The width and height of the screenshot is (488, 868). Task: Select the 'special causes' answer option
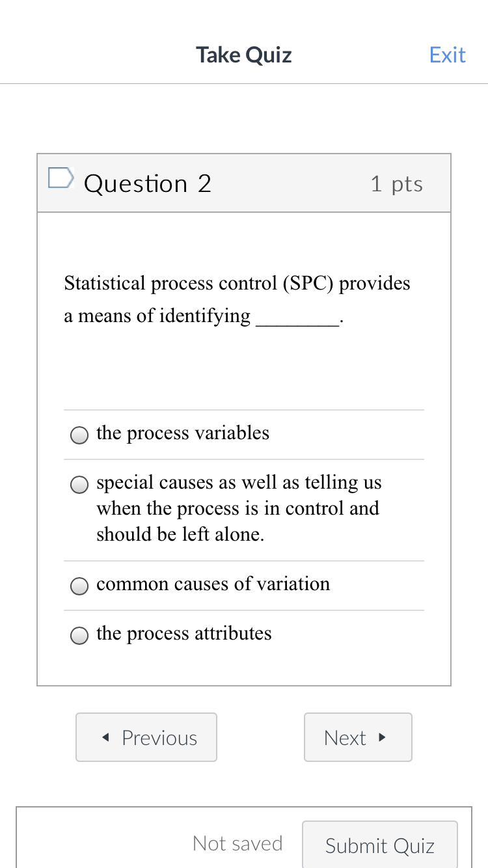pos(79,484)
